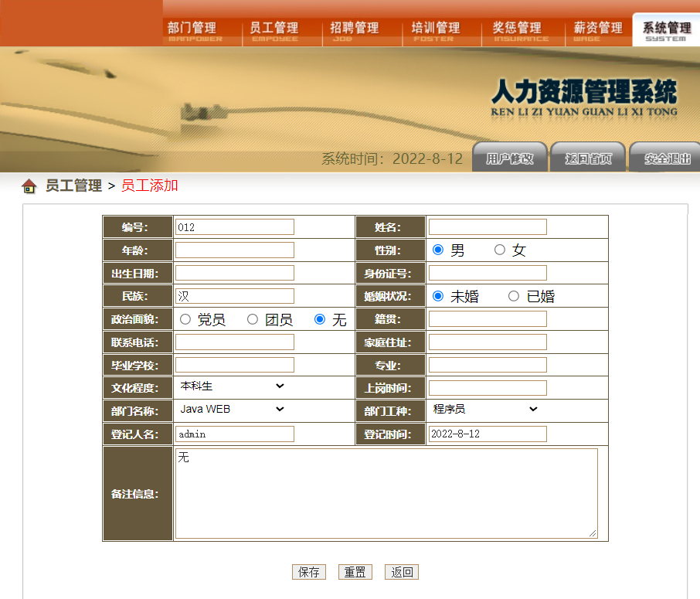Image resolution: width=700 pixels, height=599 pixels.
Task: Focus the 籍贯 input field
Action: click(x=488, y=319)
